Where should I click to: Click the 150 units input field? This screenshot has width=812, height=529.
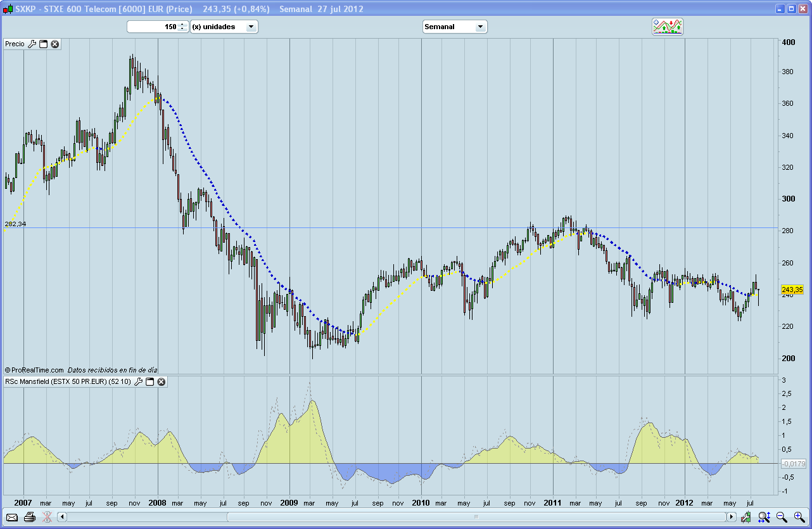(x=152, y=27)
